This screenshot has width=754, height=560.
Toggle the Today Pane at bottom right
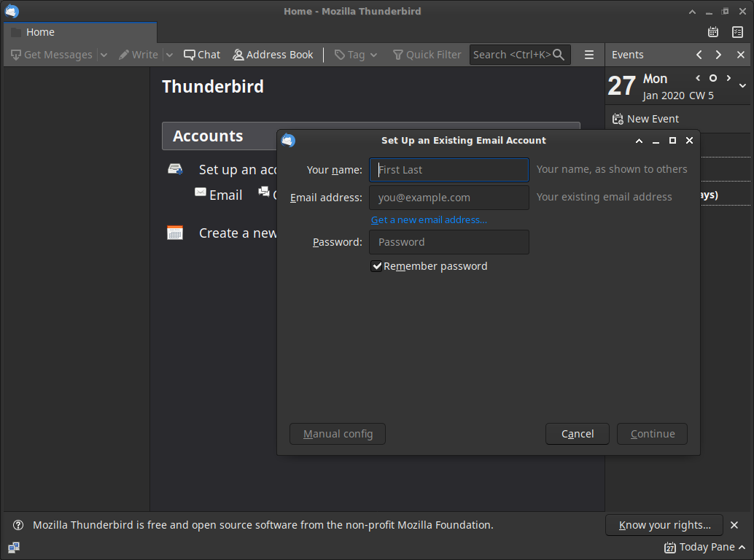[x=704, y=547]
